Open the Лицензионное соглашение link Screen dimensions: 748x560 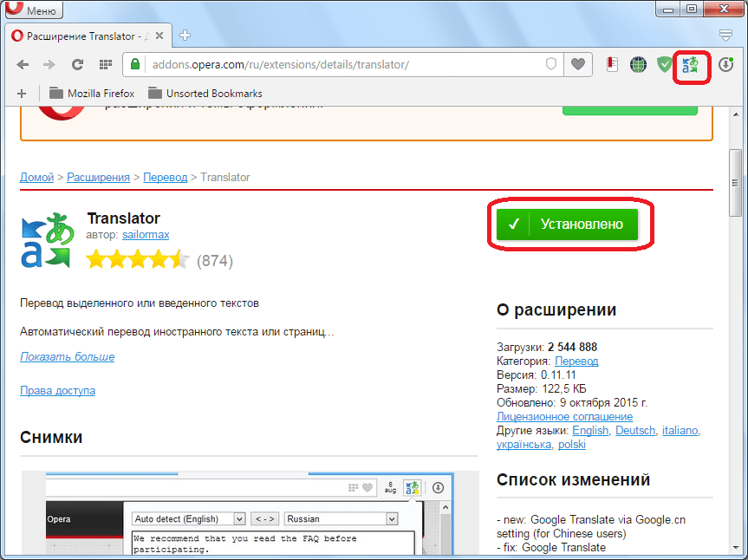pos(565,416)
